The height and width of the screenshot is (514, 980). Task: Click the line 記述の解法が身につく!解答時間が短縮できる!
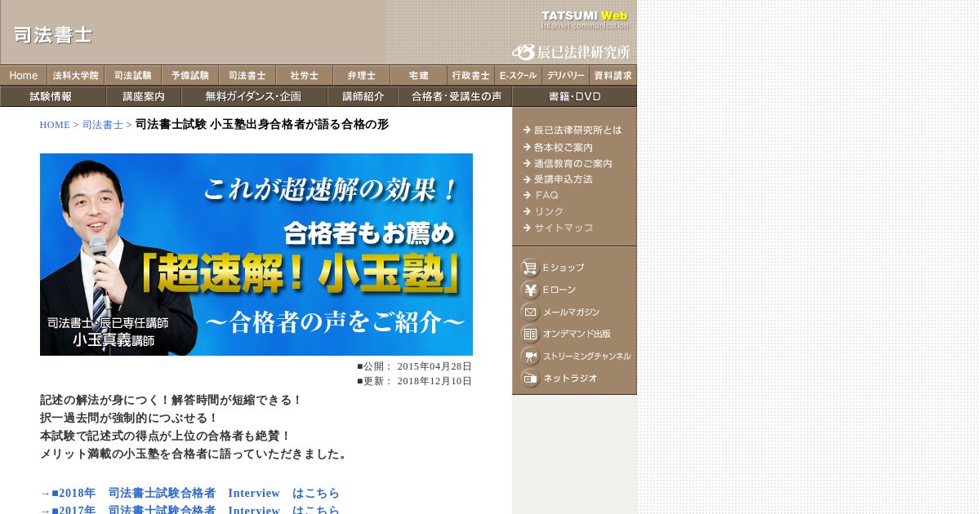pyautogui.click(x=171, y=400)
